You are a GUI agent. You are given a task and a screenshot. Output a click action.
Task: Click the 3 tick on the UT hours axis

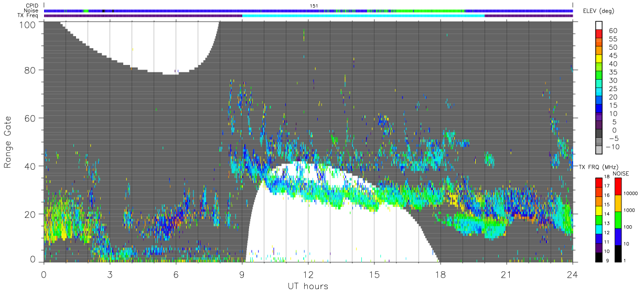(110, 274)
